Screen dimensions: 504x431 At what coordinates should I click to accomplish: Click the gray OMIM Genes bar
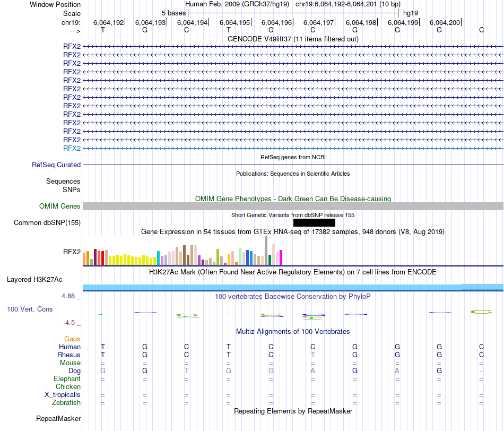point(293,206)
